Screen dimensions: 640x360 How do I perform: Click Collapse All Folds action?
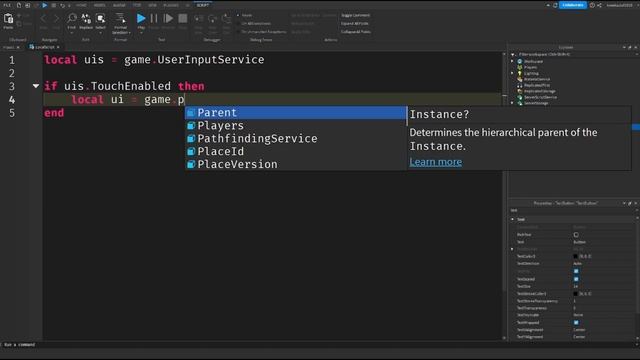point(356,32)
